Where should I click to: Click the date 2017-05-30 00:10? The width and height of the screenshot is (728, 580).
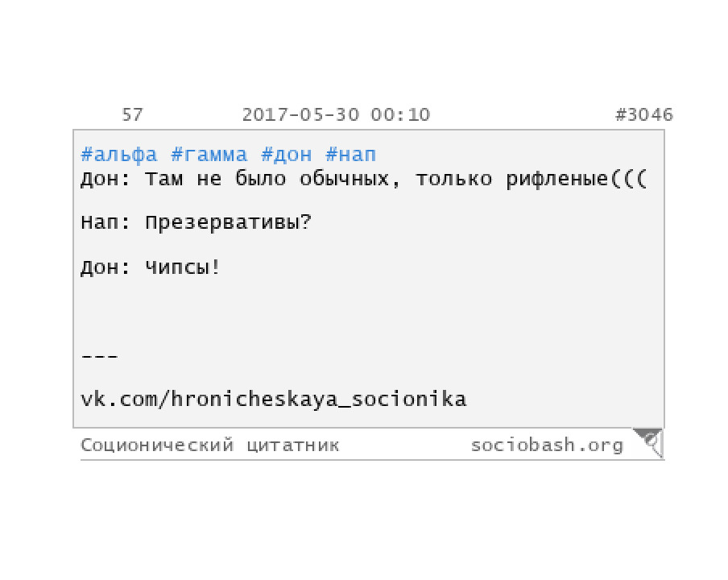336,114
